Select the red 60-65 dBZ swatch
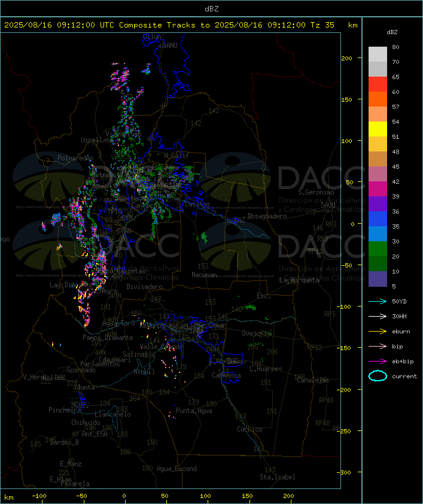This screenshot has height=504, width=423. click(378, 84)
